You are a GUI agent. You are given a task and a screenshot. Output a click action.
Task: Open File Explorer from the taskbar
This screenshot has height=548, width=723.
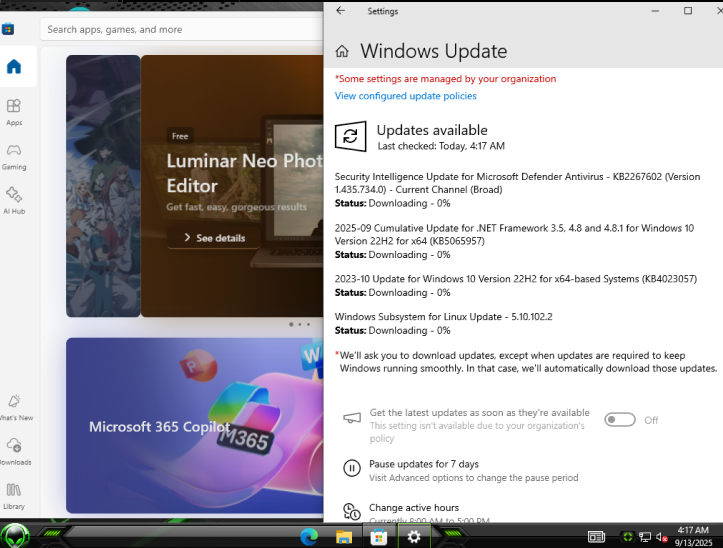[x=344, y=537]
